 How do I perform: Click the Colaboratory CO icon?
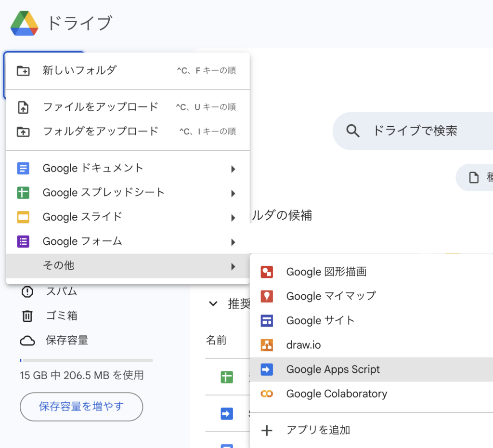point(267,394)
